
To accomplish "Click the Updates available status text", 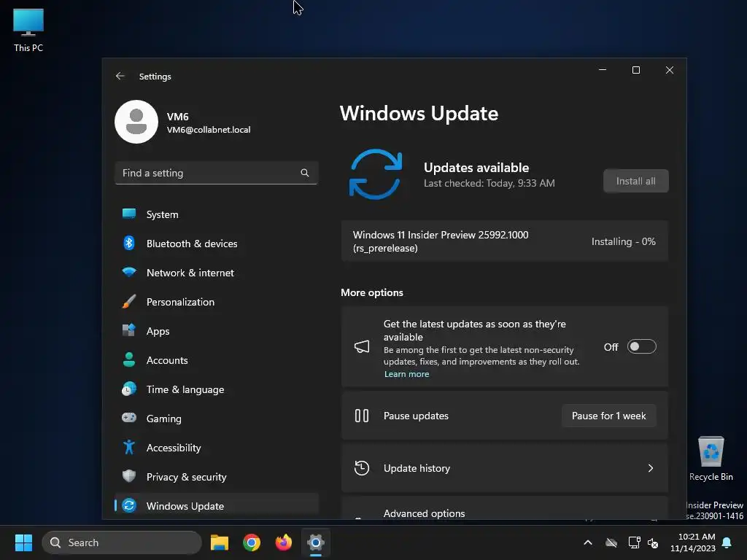I will (x=476, y=168).
